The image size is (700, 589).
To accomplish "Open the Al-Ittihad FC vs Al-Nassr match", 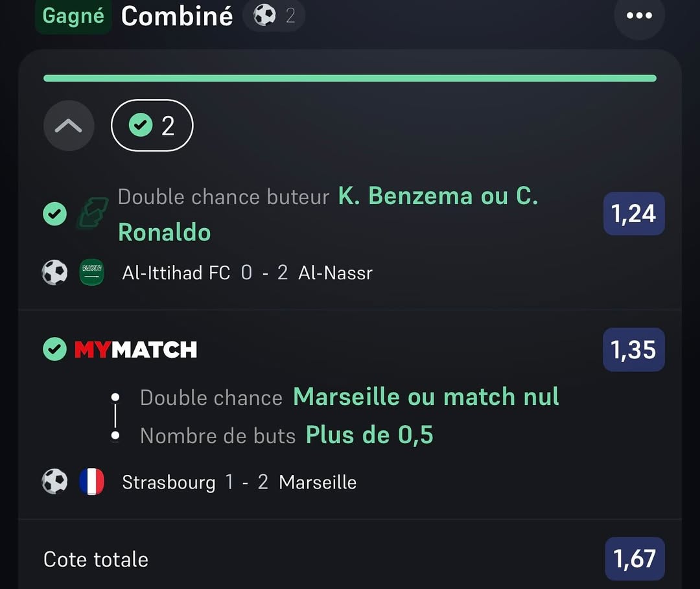I will coord(247,273).
